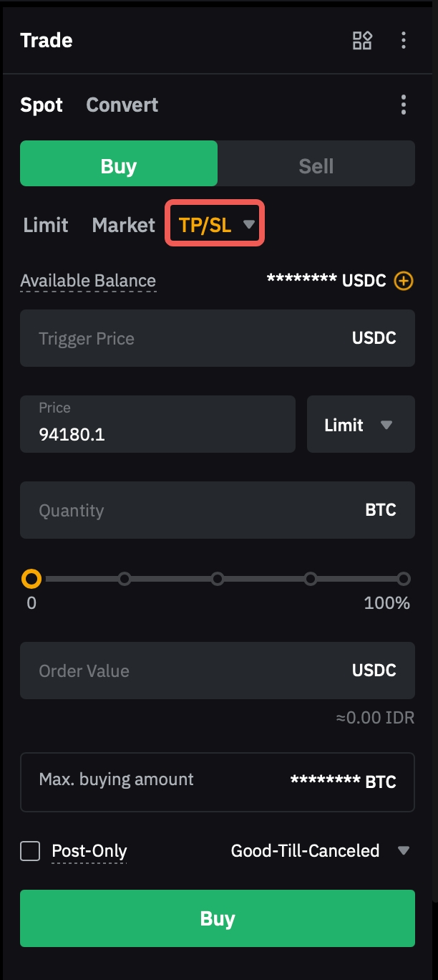Viewport: 438px width, 980px height.
Task: Switch to the Convert tab
Action: pyautogui.click(x=122, y=105)
